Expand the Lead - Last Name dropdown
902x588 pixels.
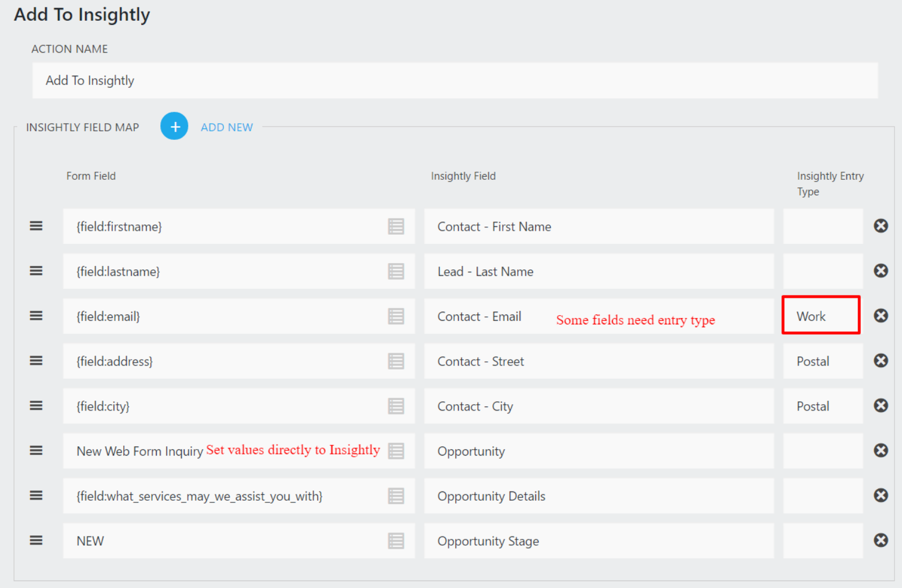(598, 272)
